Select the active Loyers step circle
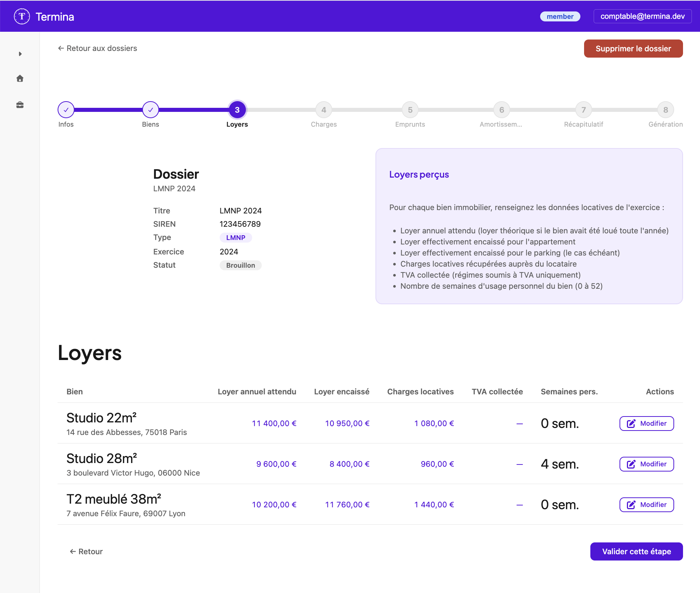The width and height of the screenshot is (700, 593). 237,109
